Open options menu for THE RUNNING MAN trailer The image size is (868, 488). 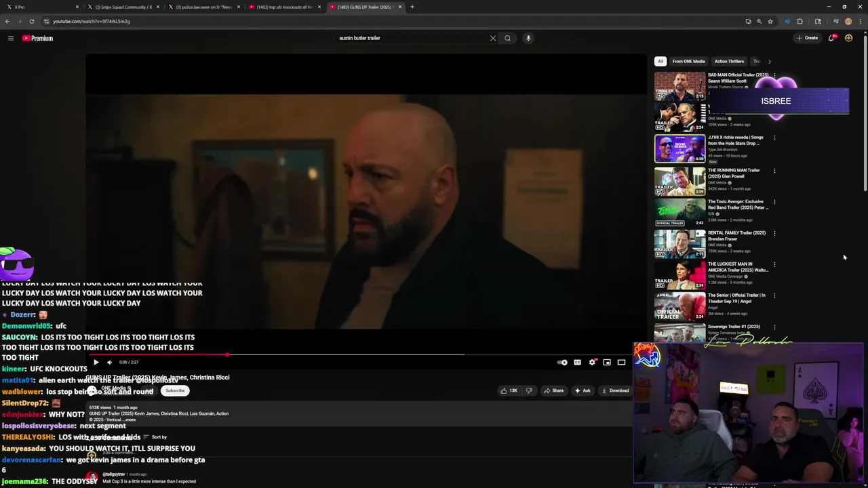pyautogui.click(x=774, y=171)
